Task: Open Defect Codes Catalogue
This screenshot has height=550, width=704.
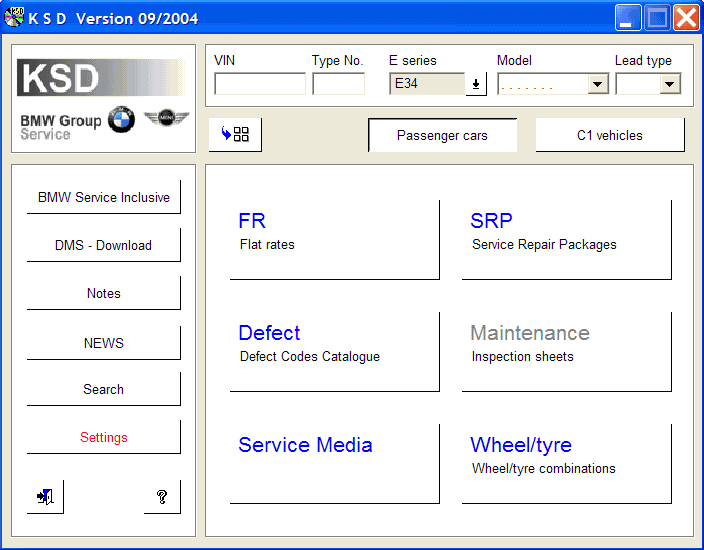Action: 334,352
